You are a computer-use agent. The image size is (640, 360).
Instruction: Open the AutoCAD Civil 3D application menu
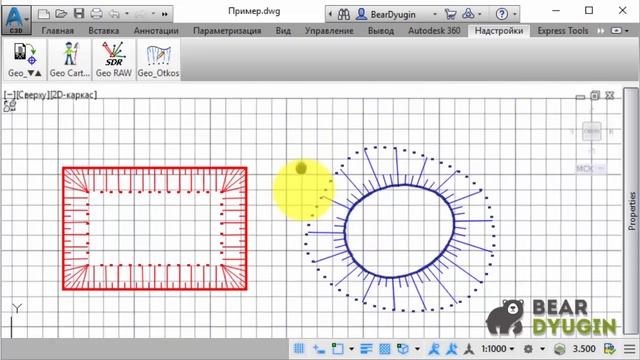point(16,19)
